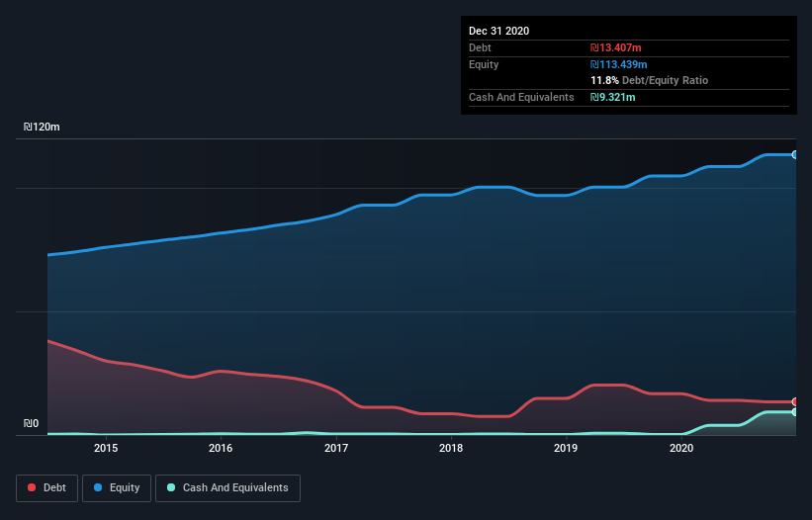The width and height of the screenshot is (812, 520).
Task: Click the 2020 x-axis label
Action: pos(681,448)
